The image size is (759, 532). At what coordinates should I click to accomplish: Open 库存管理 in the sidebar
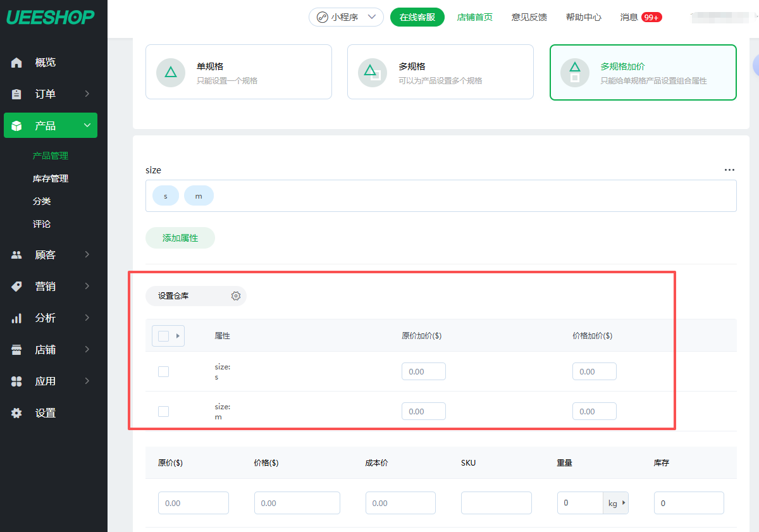[51, 178]
